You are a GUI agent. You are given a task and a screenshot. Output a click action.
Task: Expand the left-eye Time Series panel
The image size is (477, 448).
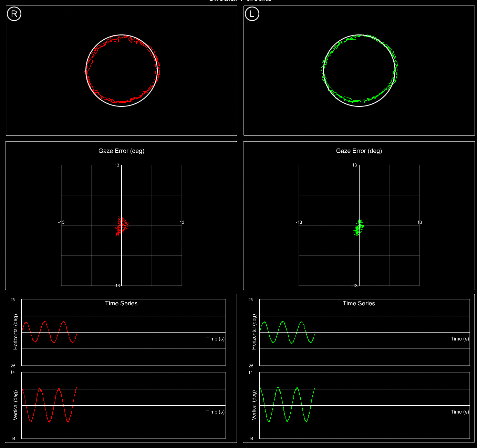359,303
